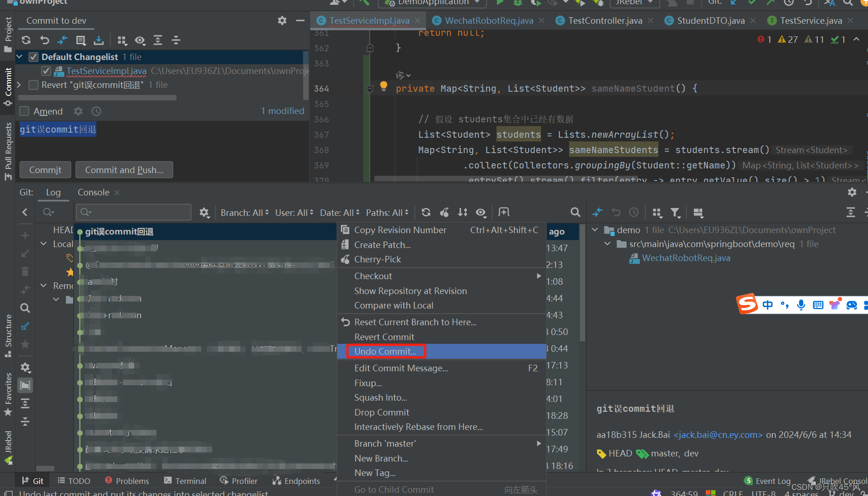Screen dimensions: 868x496
Task: Open the Checkout submenu
Action: 441,276
